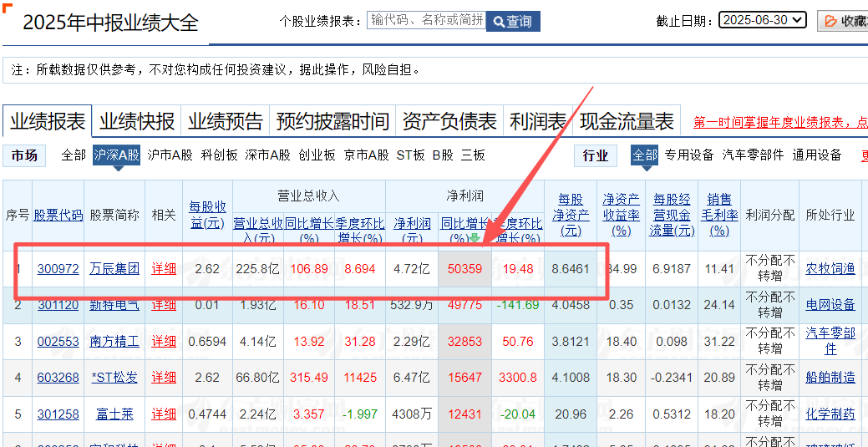Open stock code 301258 link
This screenshot has height=447, width=868.
click(58, 414)
